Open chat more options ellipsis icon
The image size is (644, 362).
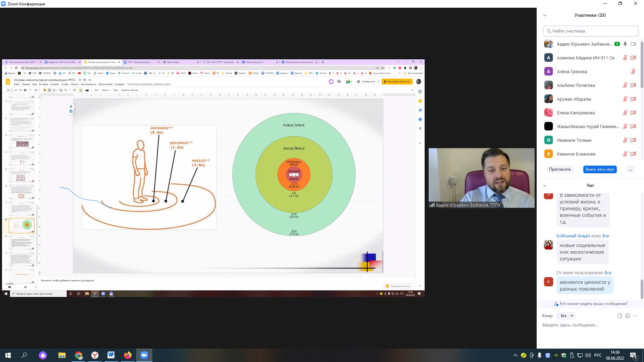635,316
